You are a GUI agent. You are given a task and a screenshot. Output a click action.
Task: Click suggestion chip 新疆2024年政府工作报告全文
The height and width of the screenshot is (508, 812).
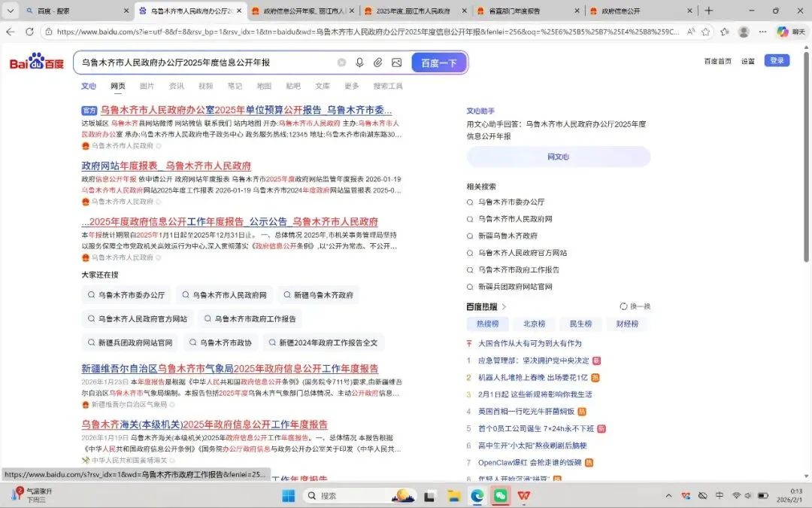point(323,342)
